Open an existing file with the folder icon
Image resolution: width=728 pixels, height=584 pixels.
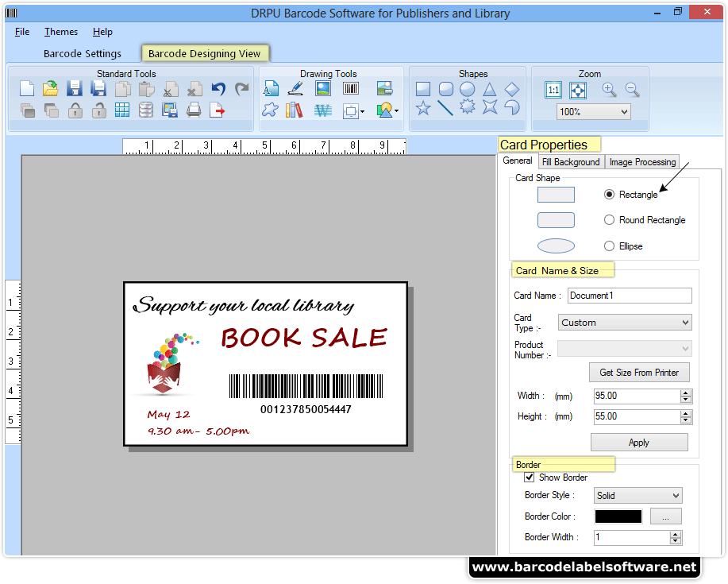(x=51, y=88)
